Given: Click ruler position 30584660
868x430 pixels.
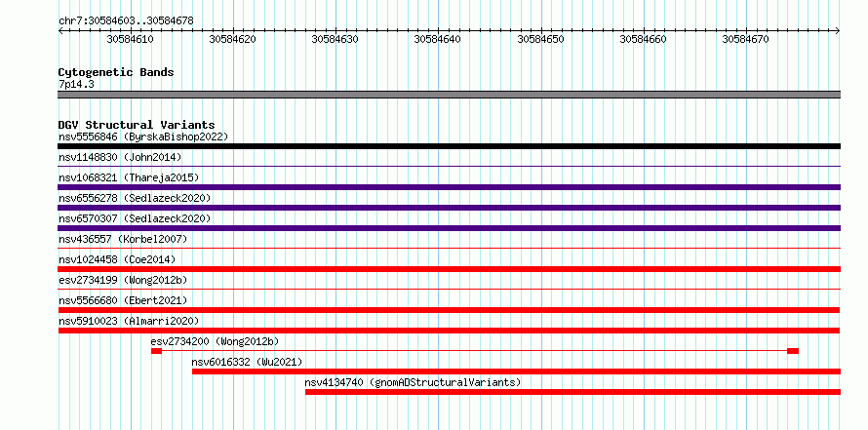Looking at the screenshot, I should tap(644, 39).
